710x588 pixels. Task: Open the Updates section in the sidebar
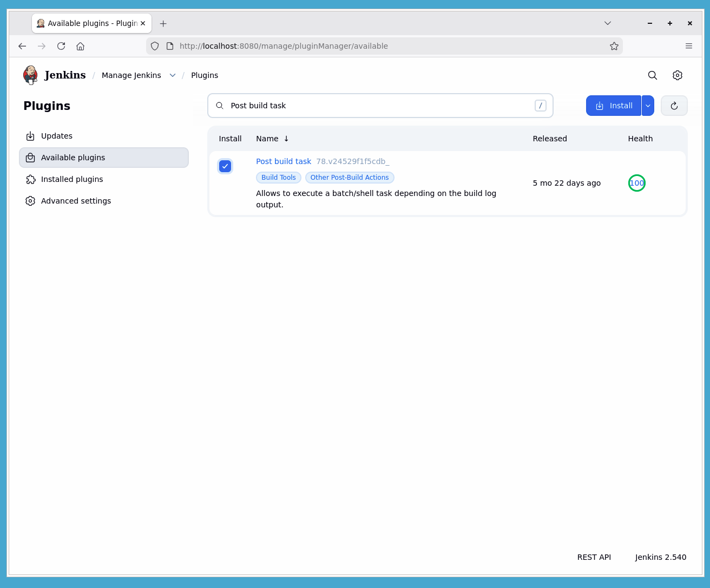pyautogui.click(x=57, y=136)
